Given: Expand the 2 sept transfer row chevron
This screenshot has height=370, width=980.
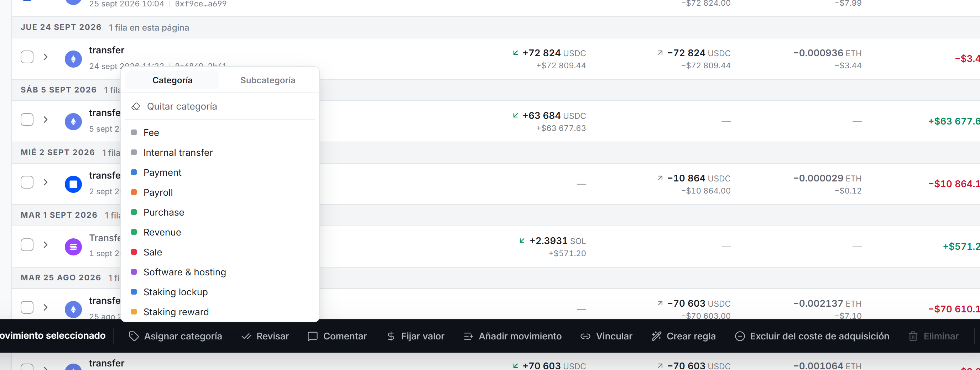Looking at the screenshot, I should point(45,182).
